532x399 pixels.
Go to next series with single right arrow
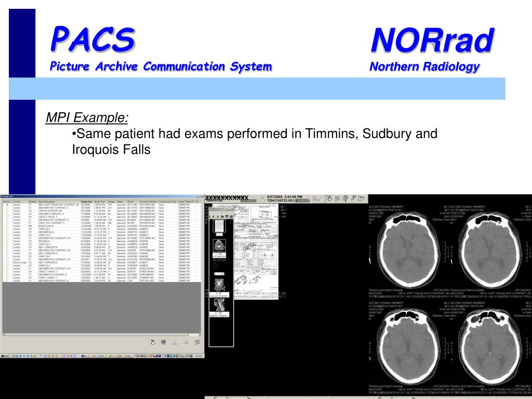point(218,217)
